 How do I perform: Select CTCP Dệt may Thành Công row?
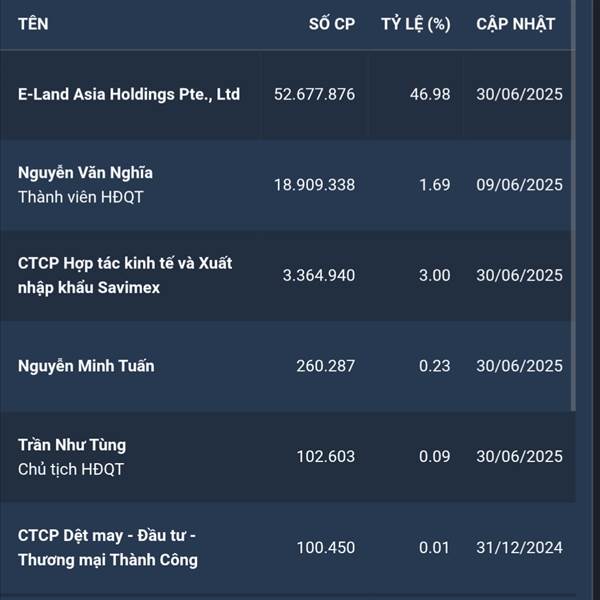(x=287, y=548)
